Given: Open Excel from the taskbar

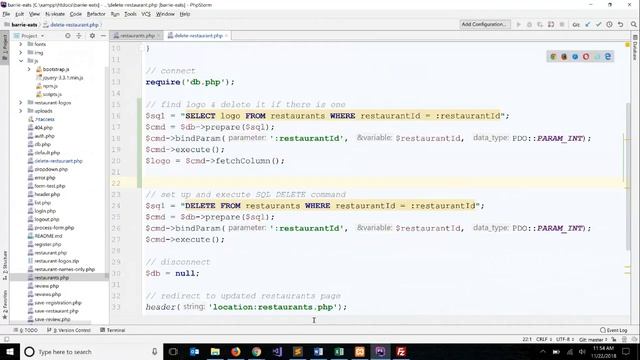Looking at the screenshot, I should (x=339, y=352).
